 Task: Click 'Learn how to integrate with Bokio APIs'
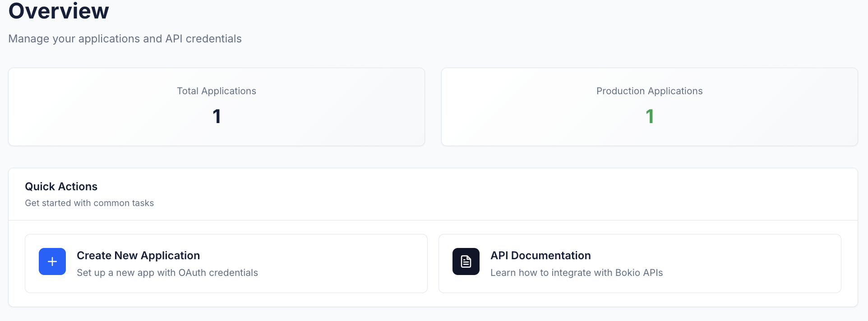[577, 273]
